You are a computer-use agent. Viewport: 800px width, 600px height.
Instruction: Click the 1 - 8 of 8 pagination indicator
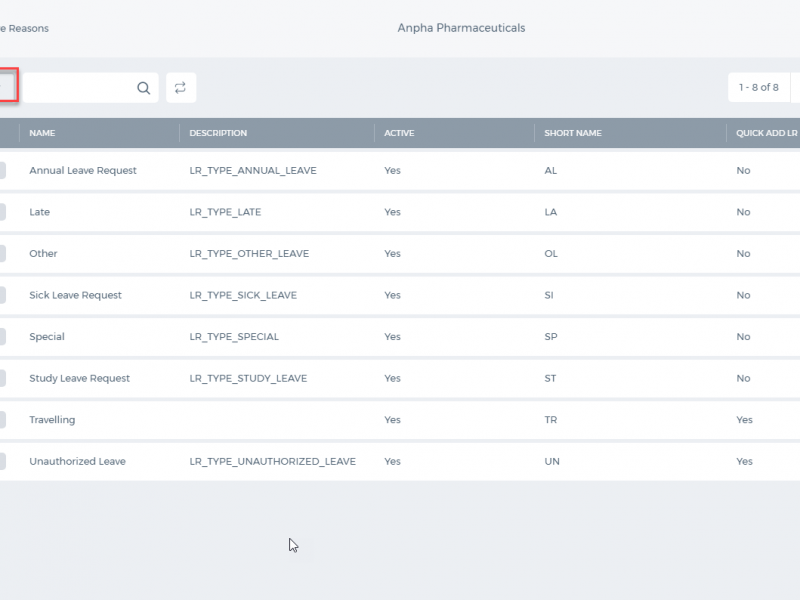759,87
